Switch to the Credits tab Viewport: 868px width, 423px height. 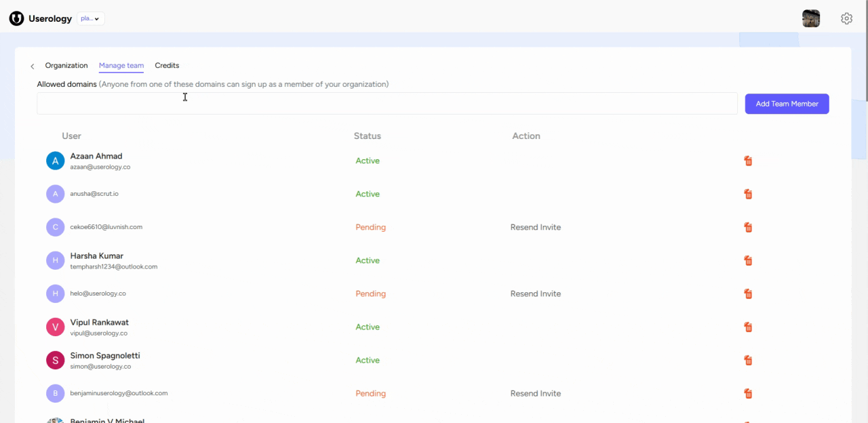click(x=167, y=65)
